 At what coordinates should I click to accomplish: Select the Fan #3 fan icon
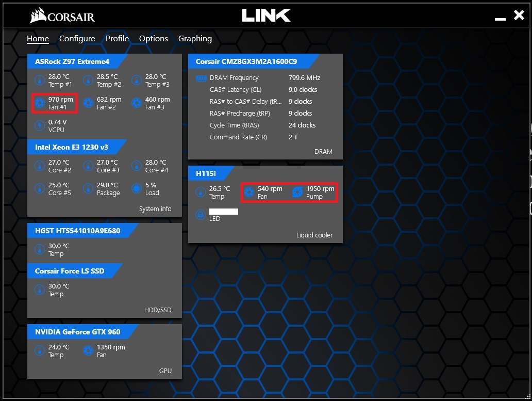point(137,103)
